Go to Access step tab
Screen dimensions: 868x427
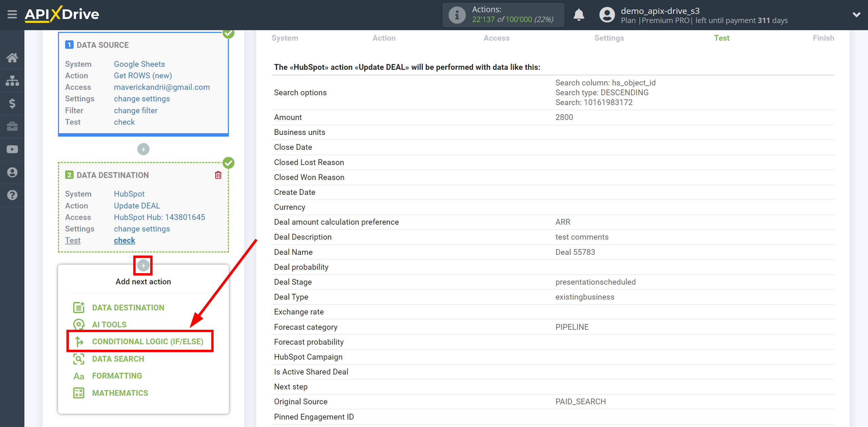[496, 38]
